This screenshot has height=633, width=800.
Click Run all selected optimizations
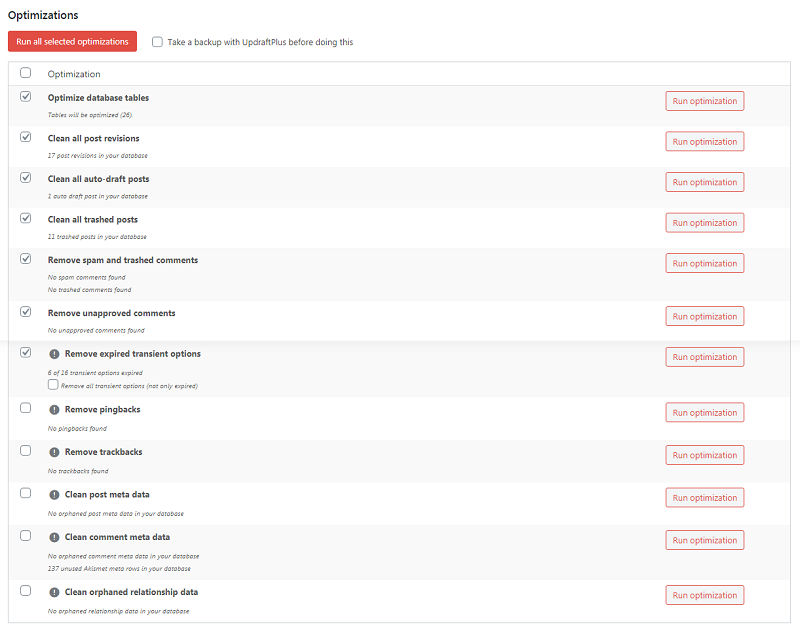pyautogui.click(x=72, y=41)
